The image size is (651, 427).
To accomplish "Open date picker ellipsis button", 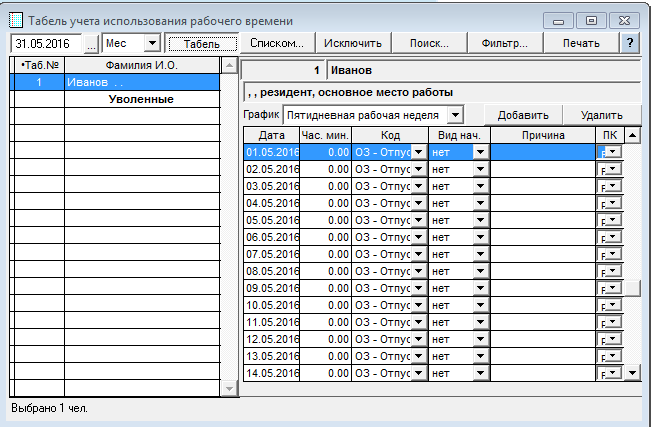I will click(x=91, y=44).
